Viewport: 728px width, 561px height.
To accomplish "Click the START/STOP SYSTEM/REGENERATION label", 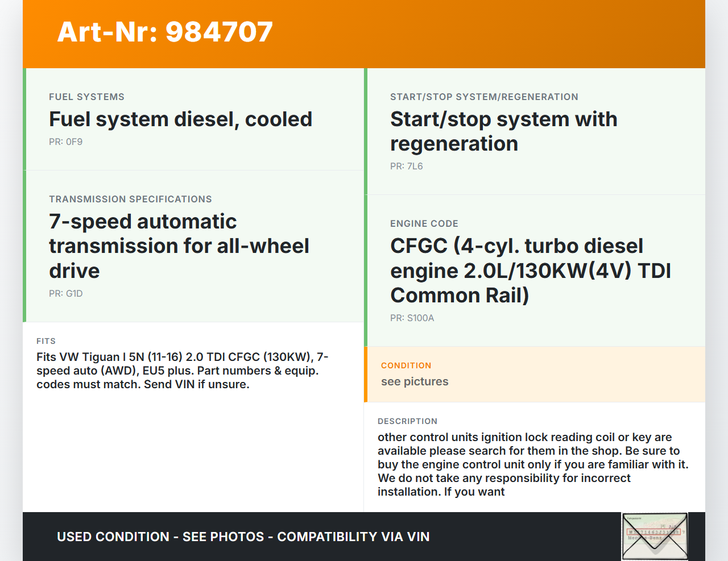I will pos(484,97).
